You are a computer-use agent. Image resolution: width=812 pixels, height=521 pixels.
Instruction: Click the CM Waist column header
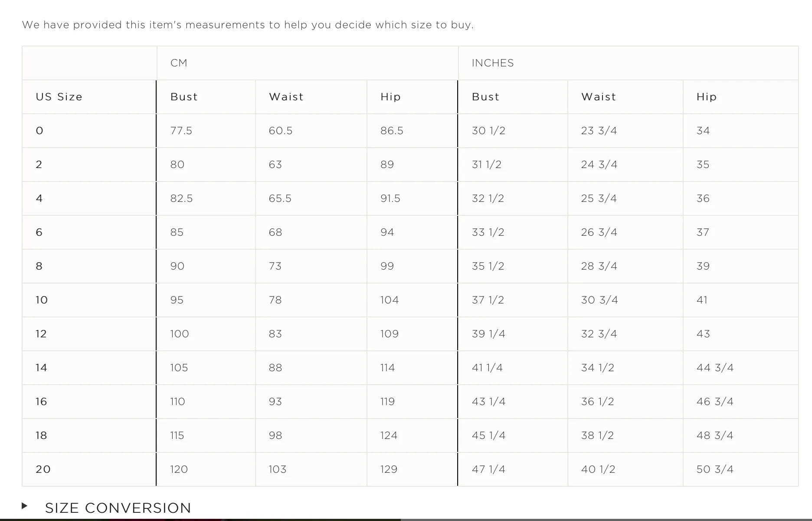click(x=286, y=97)
